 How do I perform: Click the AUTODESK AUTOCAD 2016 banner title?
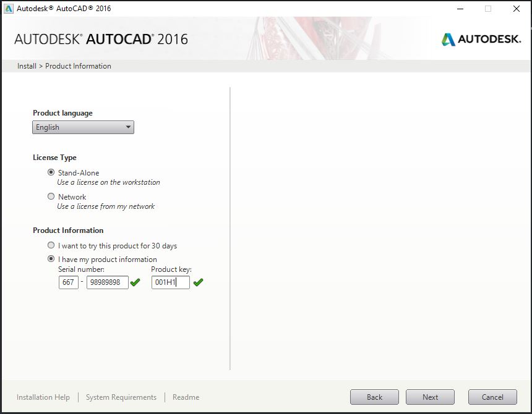pyautogui.click(x=101, y=40)
